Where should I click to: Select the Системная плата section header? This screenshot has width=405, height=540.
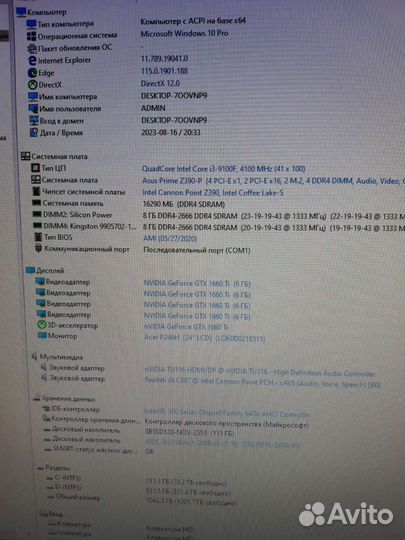click(x=60, y=156)
